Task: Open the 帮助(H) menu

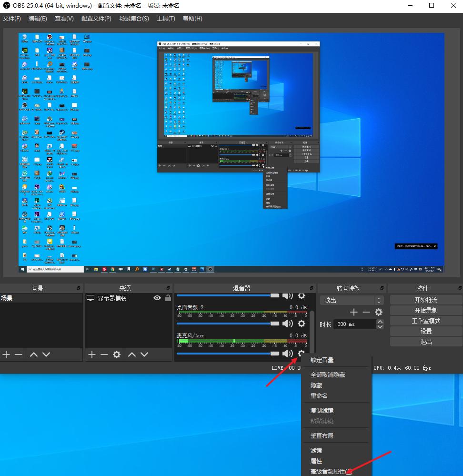Action: coord(192,19)
